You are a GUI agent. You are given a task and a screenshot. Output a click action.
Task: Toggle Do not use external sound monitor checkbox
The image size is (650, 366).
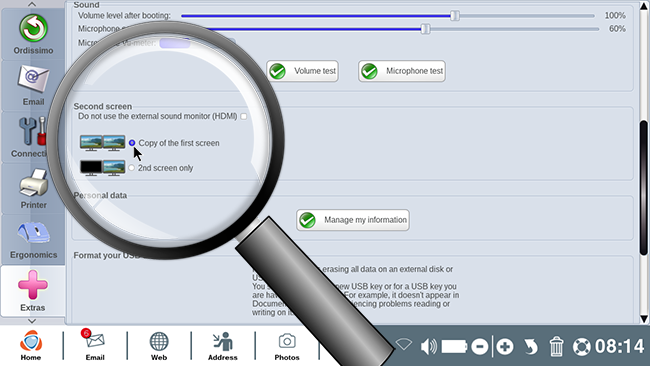[244, 116]
